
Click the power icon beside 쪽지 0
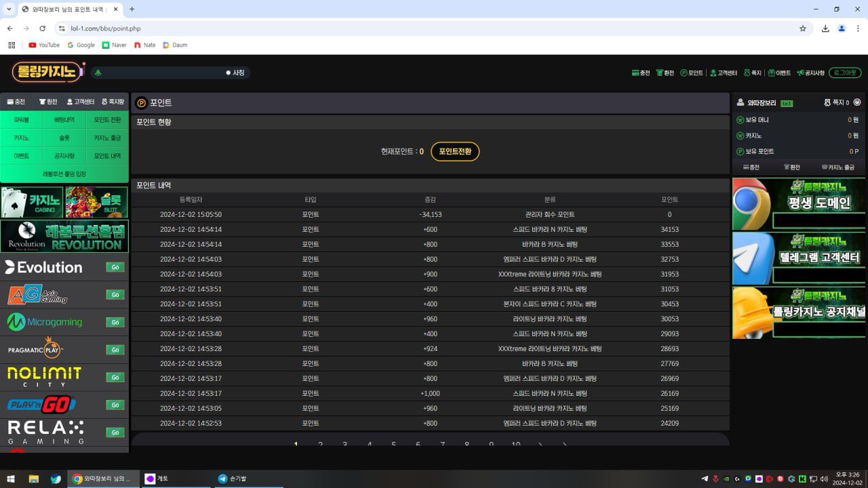point(857,102)
